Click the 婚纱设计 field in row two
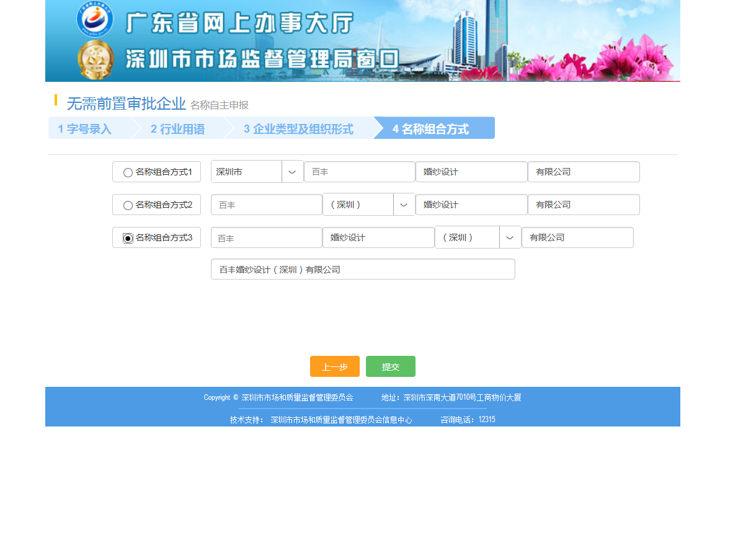Image resolution: width=756 pixels, height=548 pixels. [471, 205]
